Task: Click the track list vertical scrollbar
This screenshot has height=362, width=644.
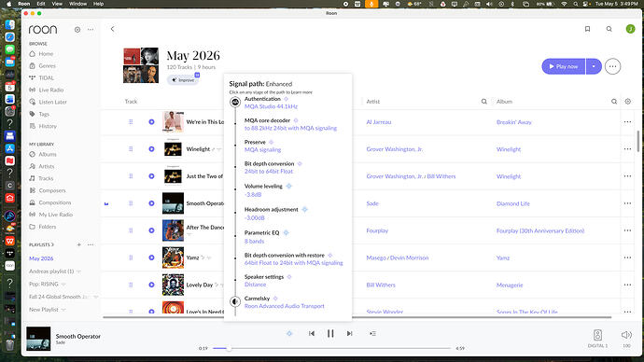Action: point(637,141)
